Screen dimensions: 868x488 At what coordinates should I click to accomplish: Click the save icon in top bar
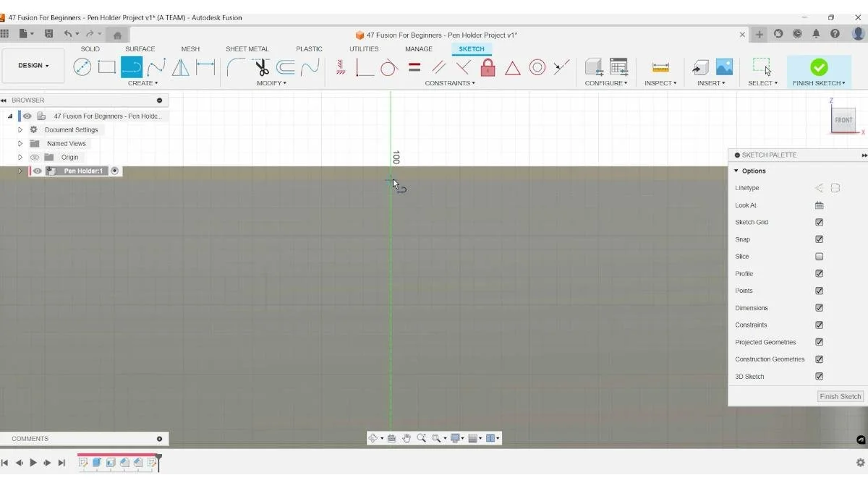click(x=48, y=34)
